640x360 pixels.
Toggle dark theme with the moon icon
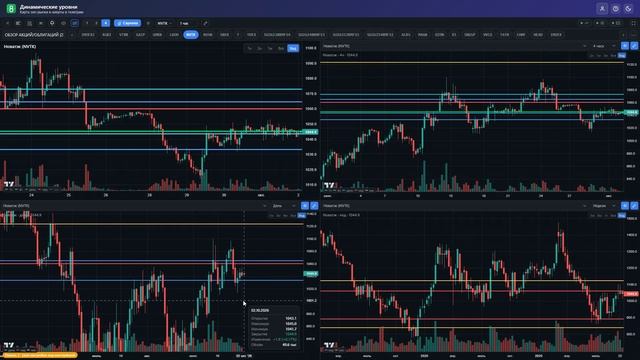point(628,9)
